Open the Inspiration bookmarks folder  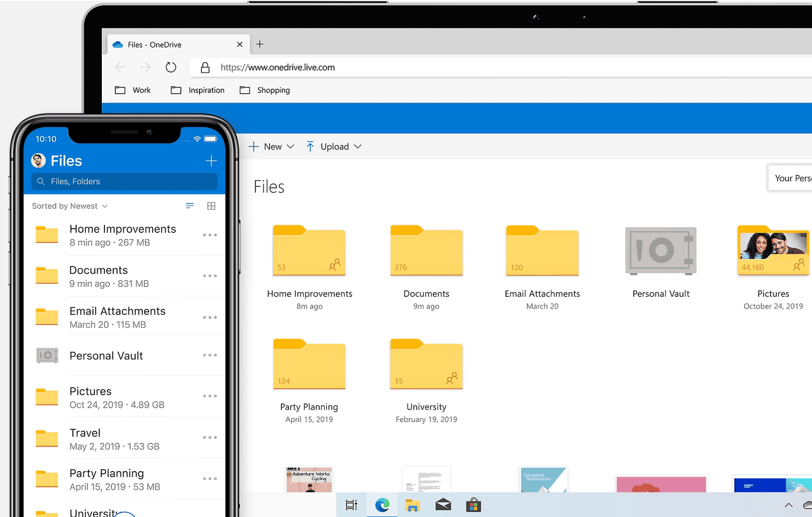click(x=197, y=90)
